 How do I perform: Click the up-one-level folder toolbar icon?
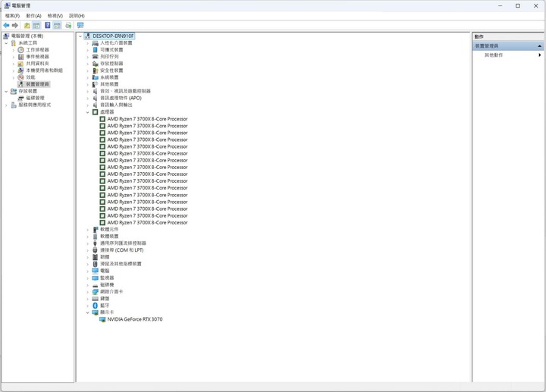click(27, 26)
